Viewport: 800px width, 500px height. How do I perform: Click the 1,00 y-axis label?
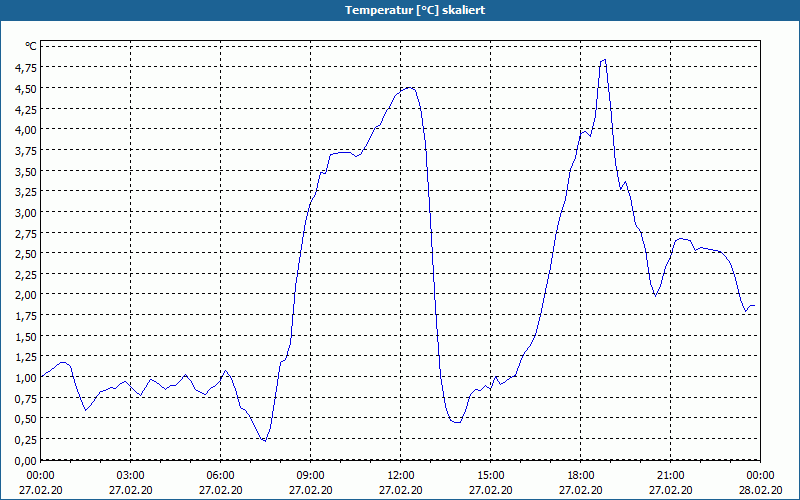pyautogui.click(x=28, y=378)
